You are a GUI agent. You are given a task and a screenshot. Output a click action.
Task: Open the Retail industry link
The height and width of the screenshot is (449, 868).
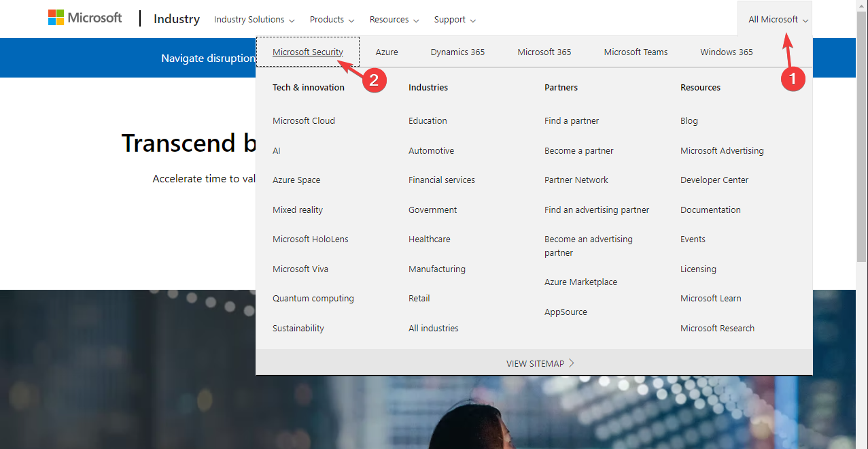[419, 299]
